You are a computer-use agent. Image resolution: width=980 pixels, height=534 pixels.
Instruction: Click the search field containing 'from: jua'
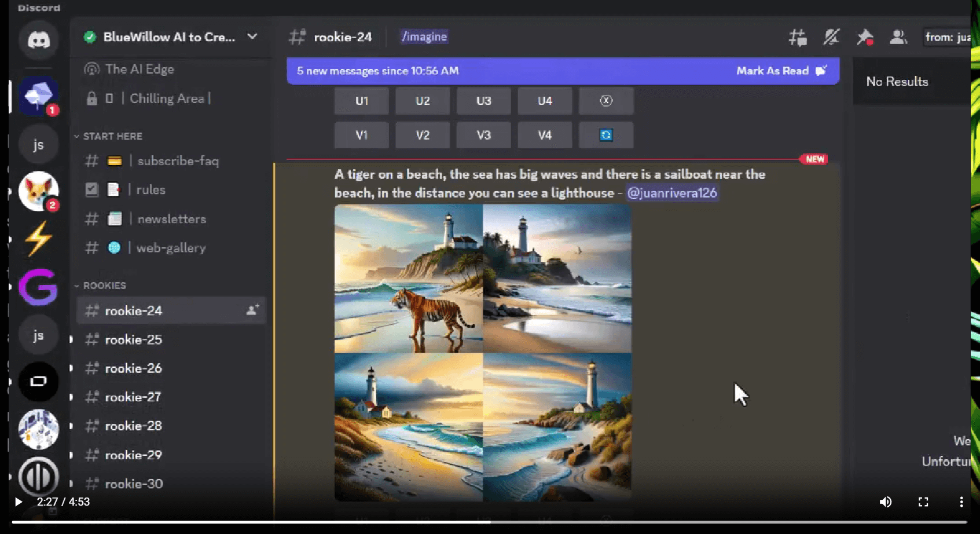[x=947, y=38]
